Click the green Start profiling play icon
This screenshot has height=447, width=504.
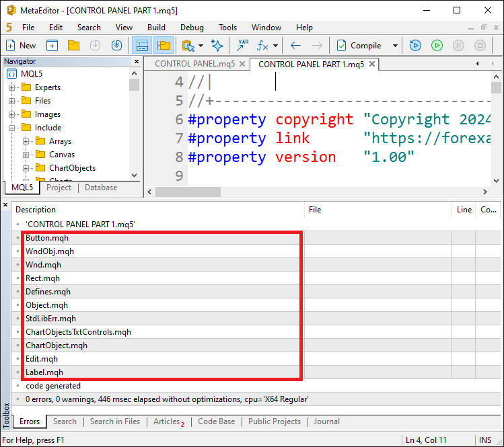(x=437, y=46)
